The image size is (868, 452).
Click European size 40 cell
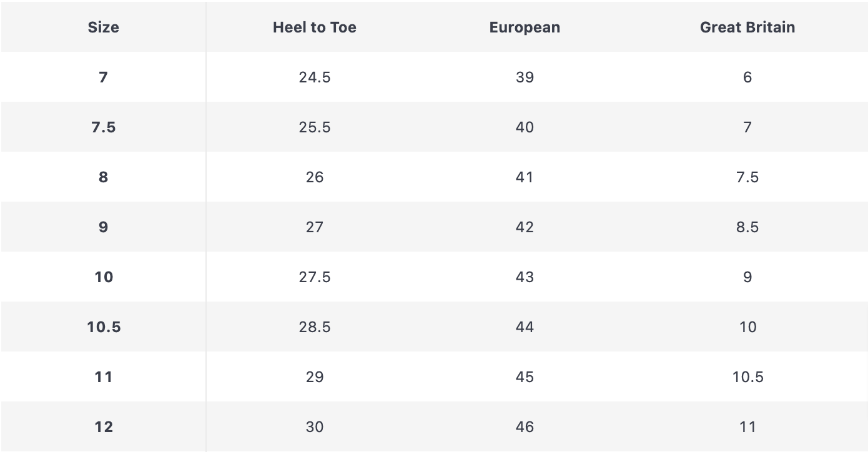coord(525,127)
